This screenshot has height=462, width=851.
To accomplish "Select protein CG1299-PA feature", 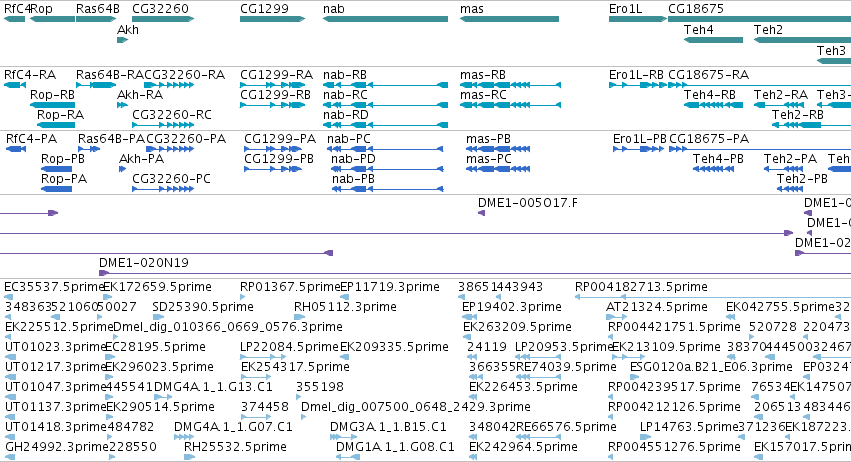I will coord(273,149).
